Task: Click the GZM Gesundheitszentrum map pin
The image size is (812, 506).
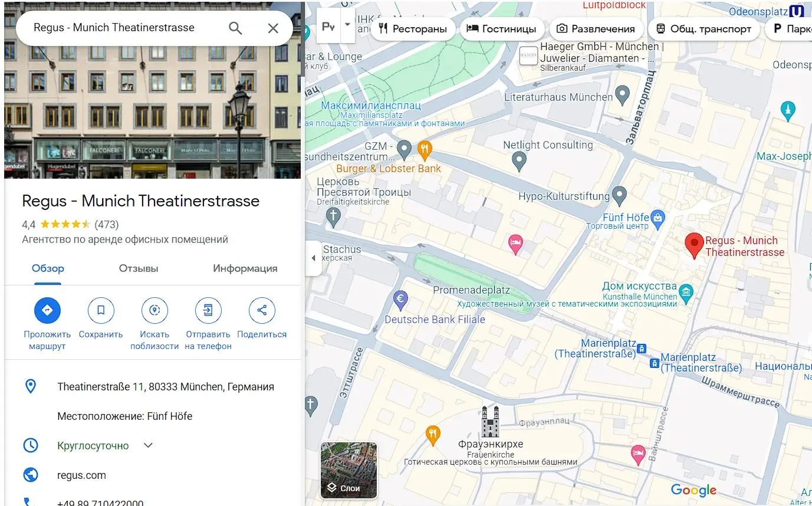Action: pyautogui.click(x=404, y=150)
